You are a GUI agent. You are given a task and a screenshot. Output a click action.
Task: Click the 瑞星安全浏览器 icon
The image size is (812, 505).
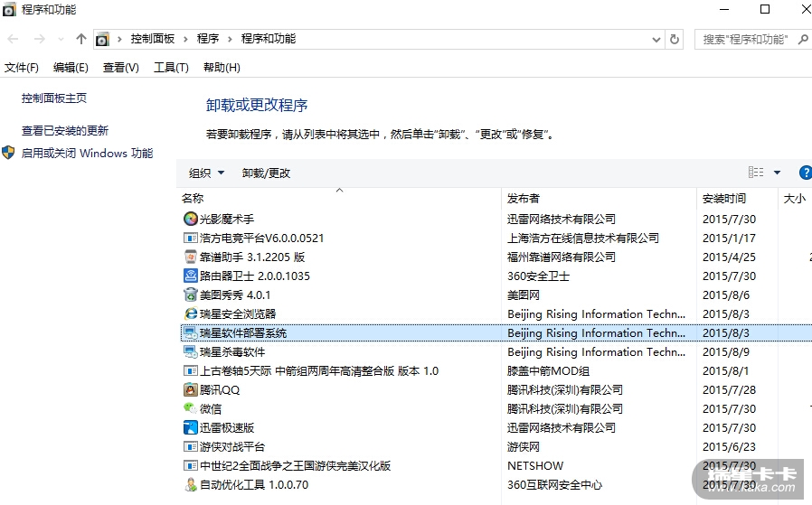(190, 314)
